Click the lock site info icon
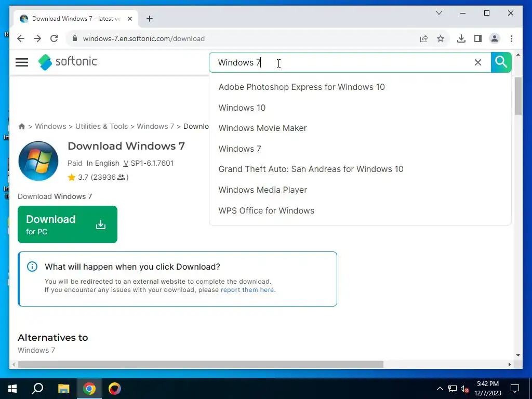This screenshot has width=532, height=399. 75,38
